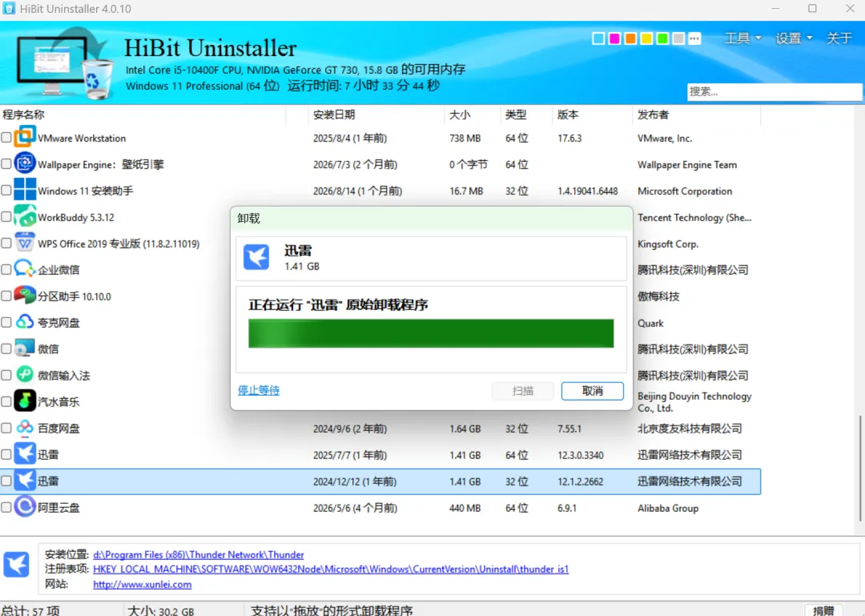Check the box for 阿里云盘

6,507
